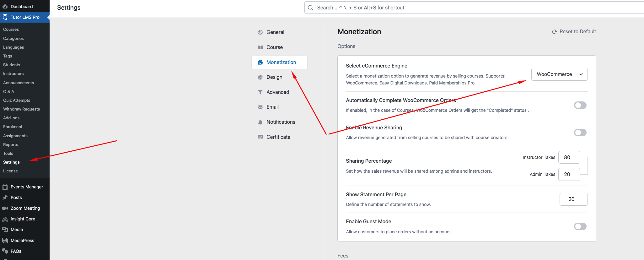Click the Design palette icon
This screenshot has width=644, height=260.
pos(260,77)
